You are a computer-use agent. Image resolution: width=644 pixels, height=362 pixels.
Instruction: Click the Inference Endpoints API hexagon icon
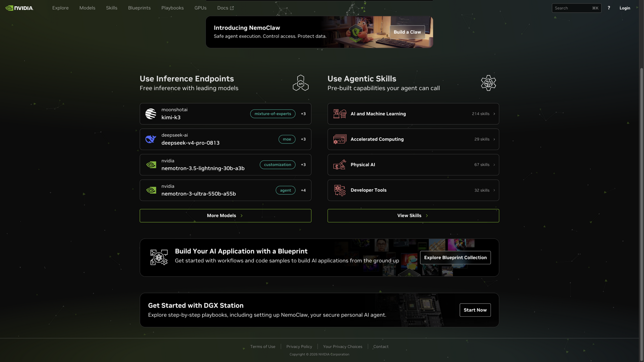coord(301,83)
